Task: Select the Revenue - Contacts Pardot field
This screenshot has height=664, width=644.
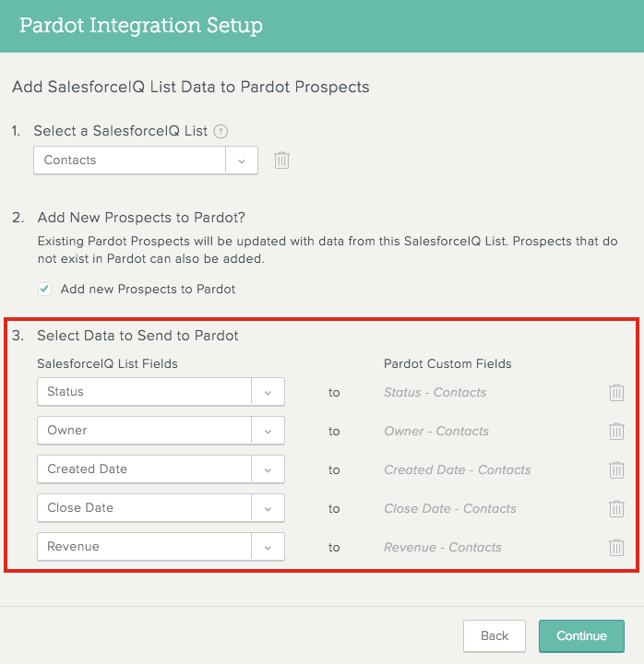Action: pos(443,548)
